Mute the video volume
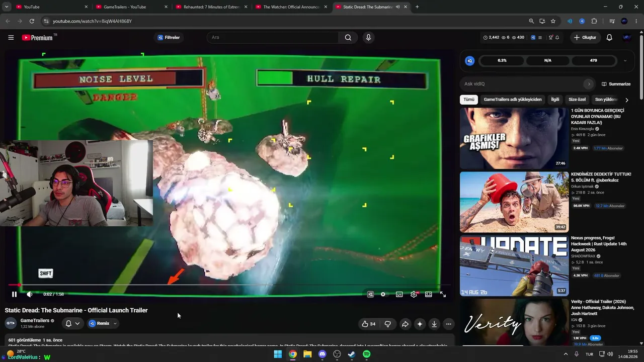 tap(29, 294)
